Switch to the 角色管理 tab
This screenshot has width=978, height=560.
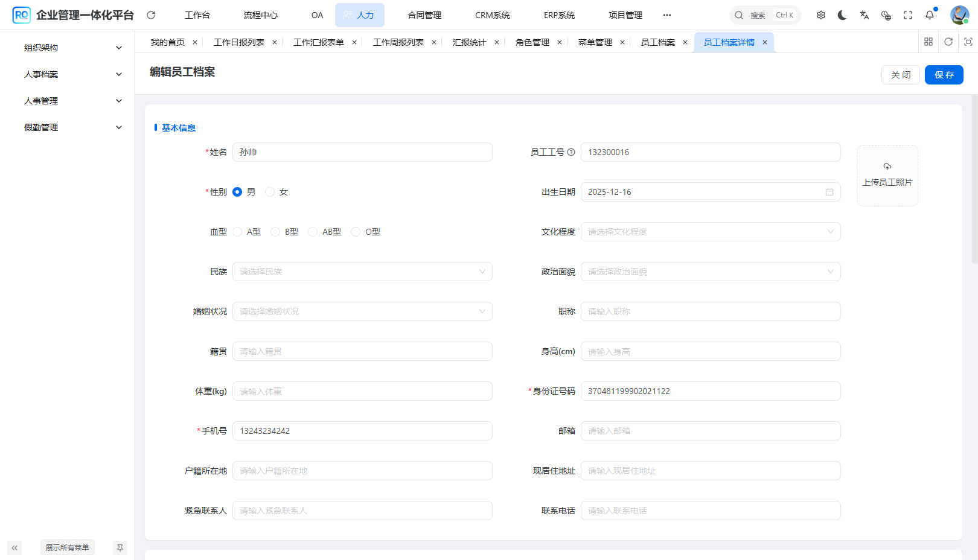tap(532, 42)
